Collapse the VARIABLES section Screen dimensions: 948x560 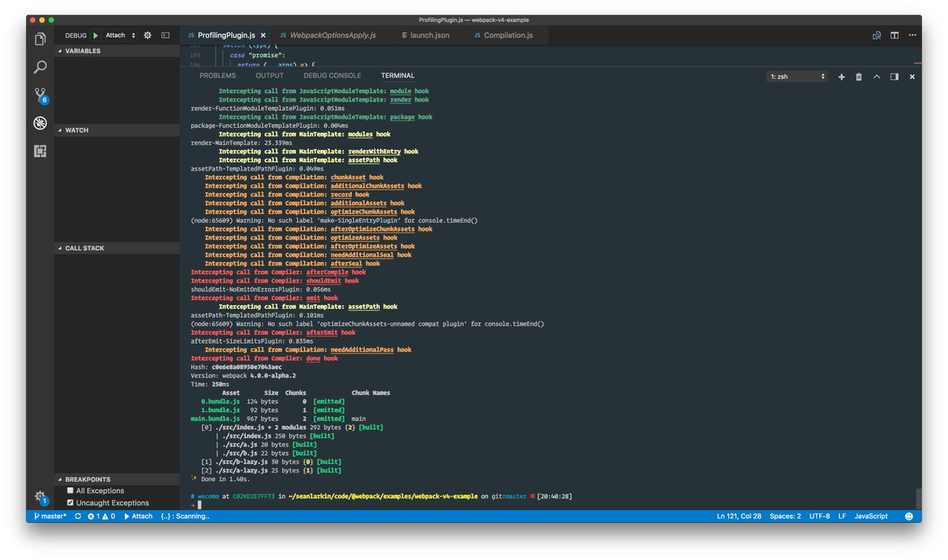point(117,51)
